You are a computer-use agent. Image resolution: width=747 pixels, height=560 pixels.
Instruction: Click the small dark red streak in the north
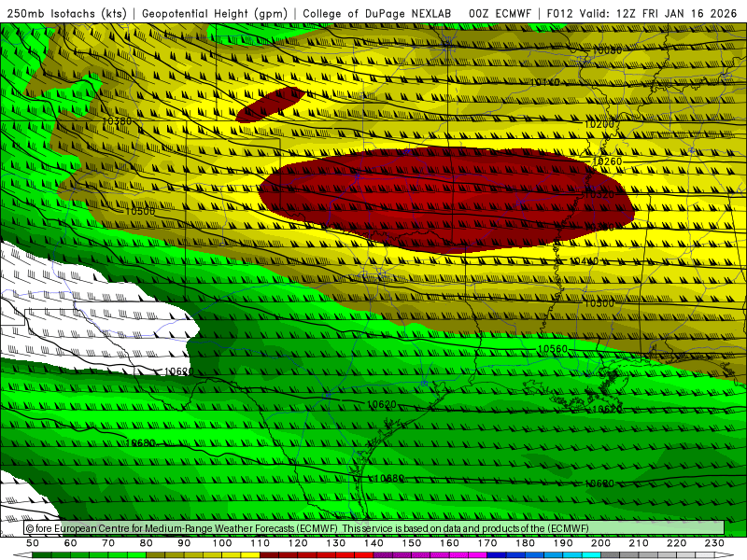click(x=270, y=105)
